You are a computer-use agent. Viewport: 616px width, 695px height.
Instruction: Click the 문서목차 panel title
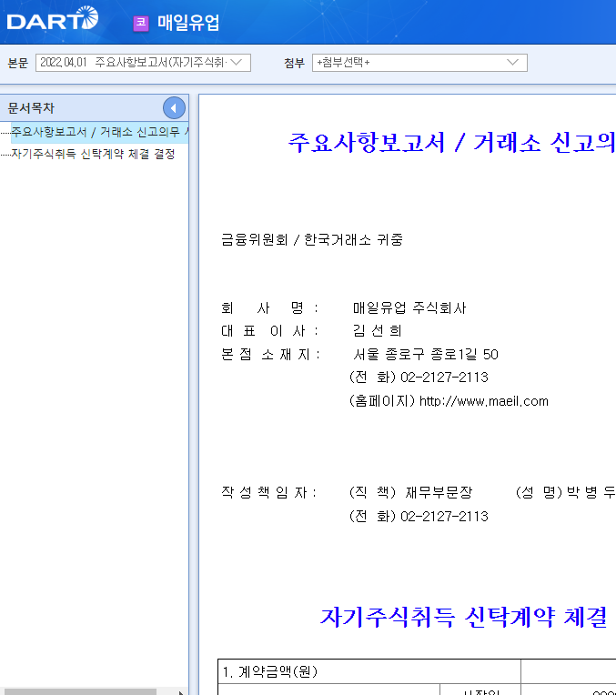click(31, 107)
